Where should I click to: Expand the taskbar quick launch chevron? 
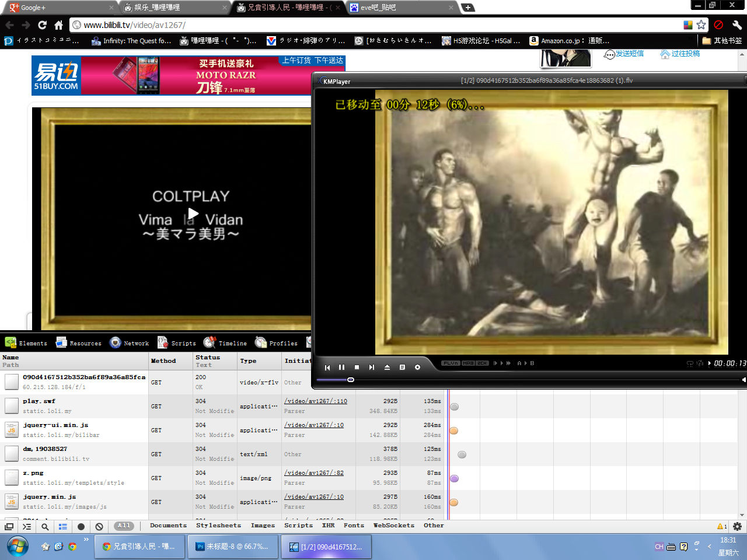click(x=86, y=540)
